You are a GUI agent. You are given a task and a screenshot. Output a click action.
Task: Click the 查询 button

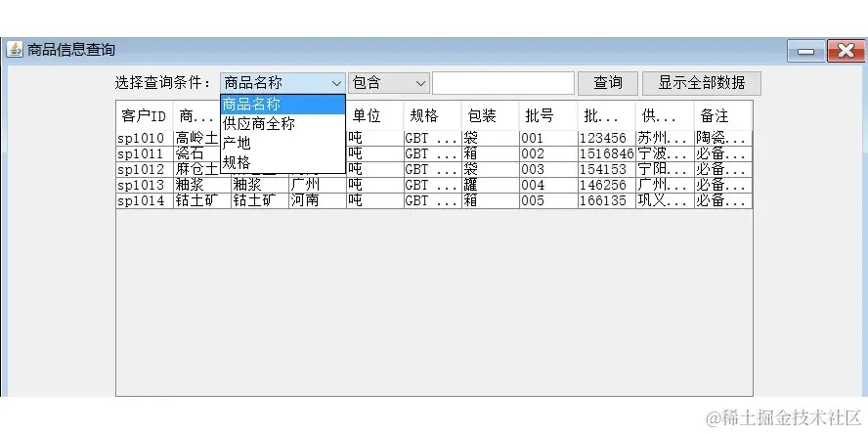point(608,83)
